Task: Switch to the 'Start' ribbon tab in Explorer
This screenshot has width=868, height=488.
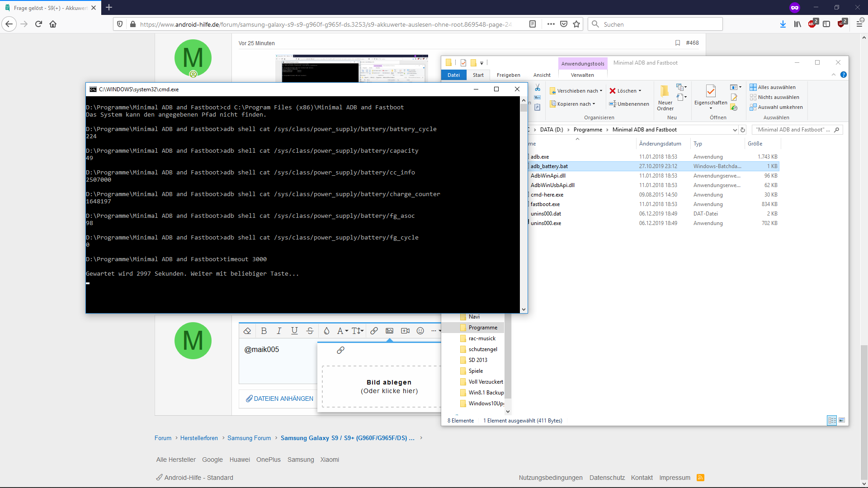Action: click(478, 75)
